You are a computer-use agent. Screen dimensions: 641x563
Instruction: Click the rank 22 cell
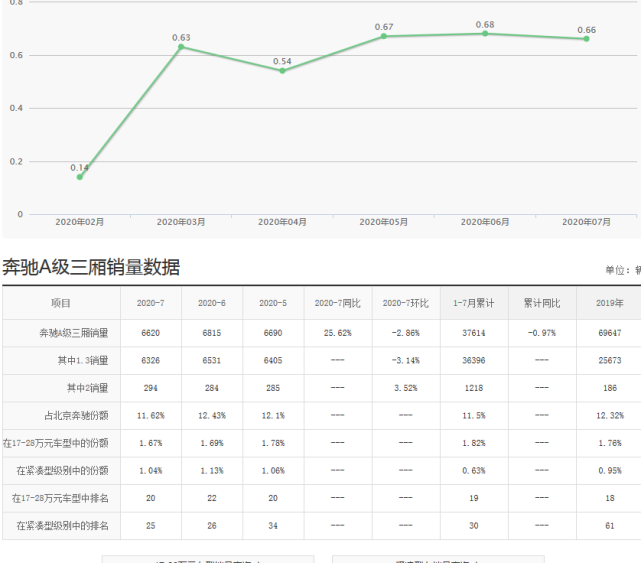tap(212, 498)
